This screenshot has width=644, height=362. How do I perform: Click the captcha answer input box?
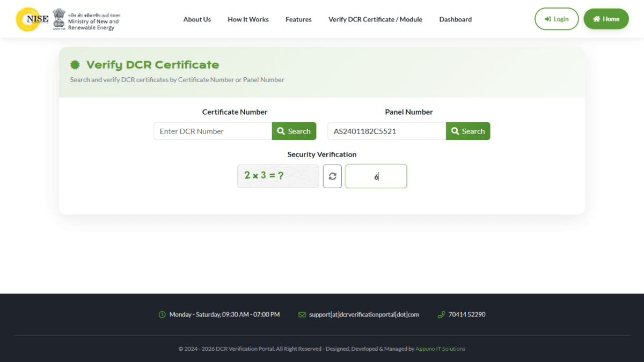point(376,176)
